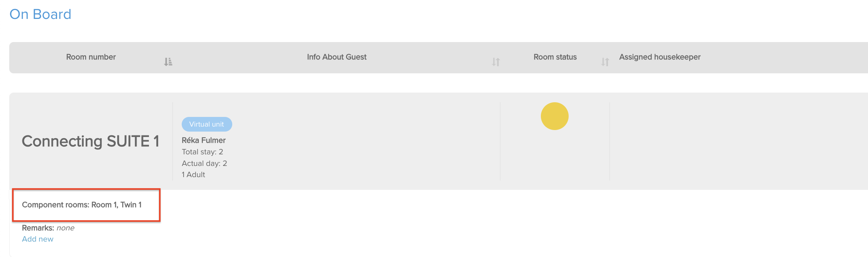Open the On Board heading link
This screenshot has height=257, width=868.
(41, 14)
